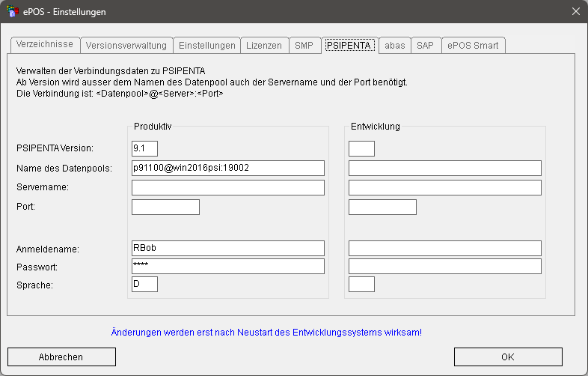Select the Produktiv Port field
This screenshot has width=588, height=376.
pos(166,207)
